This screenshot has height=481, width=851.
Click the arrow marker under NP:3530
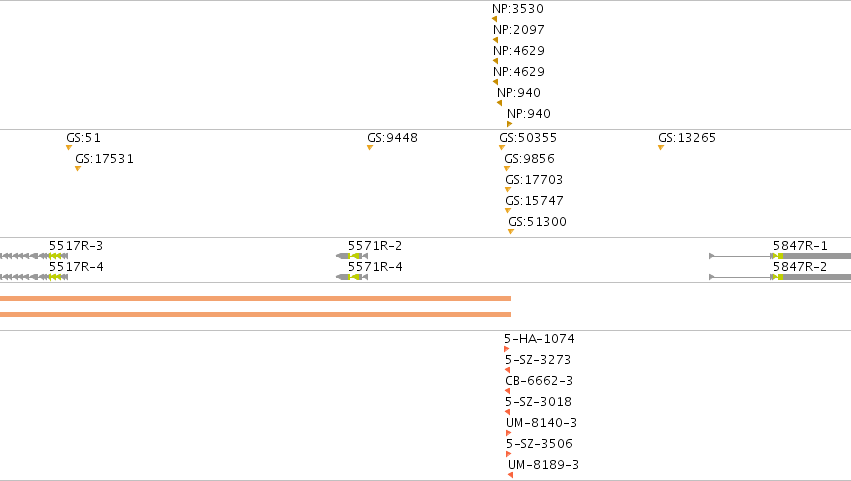click(494, 19)
